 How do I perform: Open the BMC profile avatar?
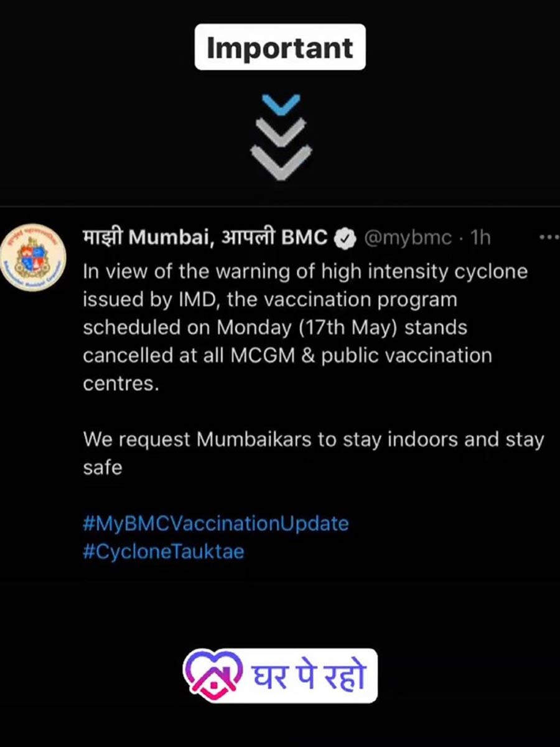[x=34, y=256]
